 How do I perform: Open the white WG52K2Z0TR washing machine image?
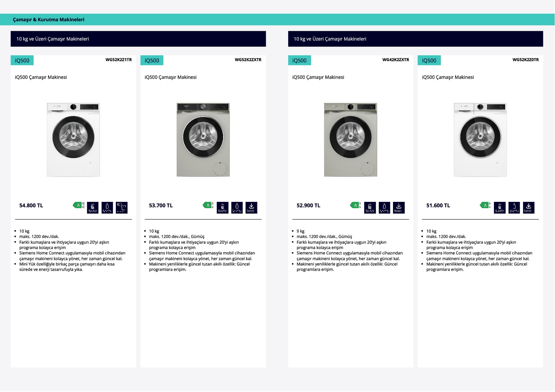click(480, 140)
